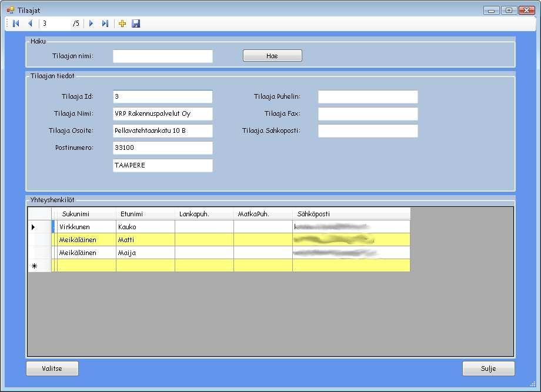Focus the Tilaajan nimi search field
541x392 pixels.
pos(163,56)
